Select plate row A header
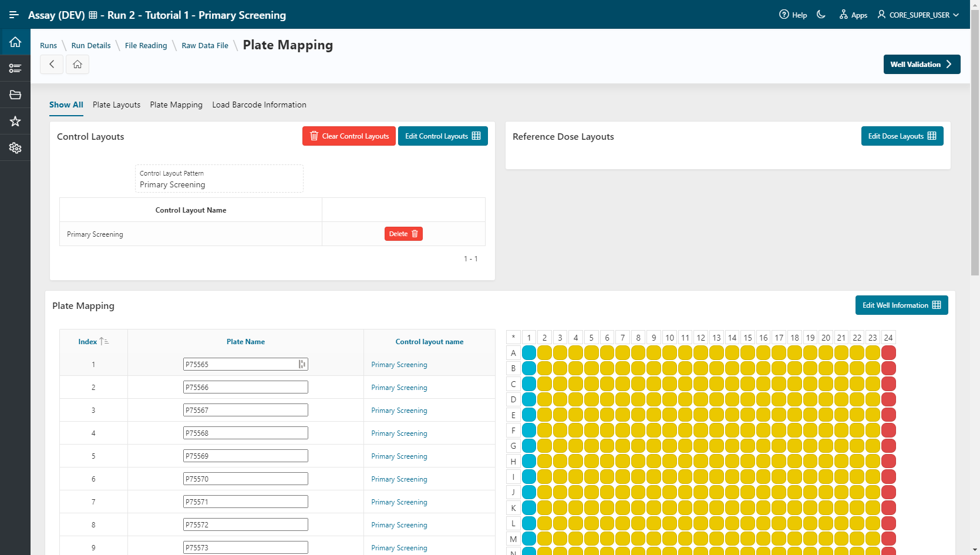The width and height of the screenshot is (980, 555). 513,353
